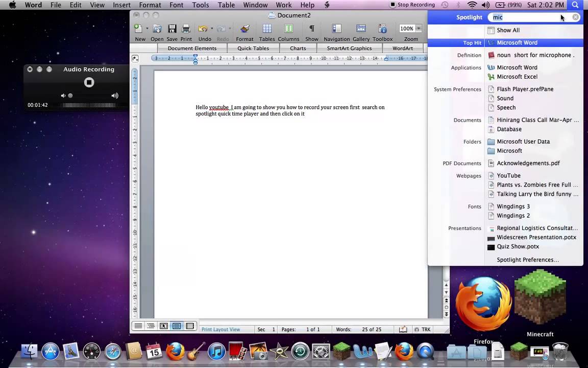Open the Insert menu
The image size is (588, 368).
[x=121, y=5]
